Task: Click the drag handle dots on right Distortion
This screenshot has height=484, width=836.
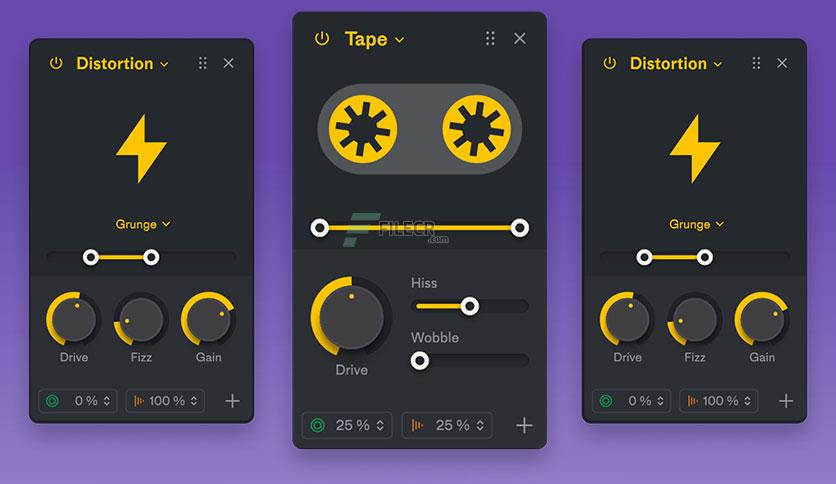Action: (756, 63)
